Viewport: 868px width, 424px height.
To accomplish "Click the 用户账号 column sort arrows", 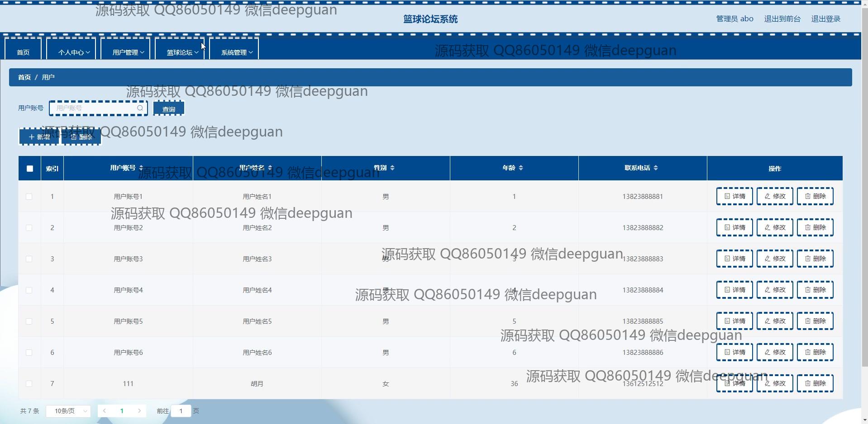I will pos(141,168).
